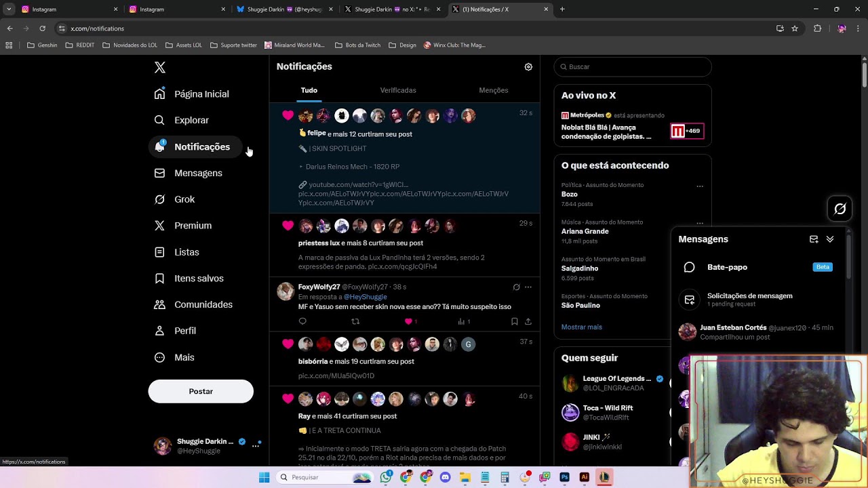Switch to Menções tab
Screen dimensions: 868x488
coord(494,90)
